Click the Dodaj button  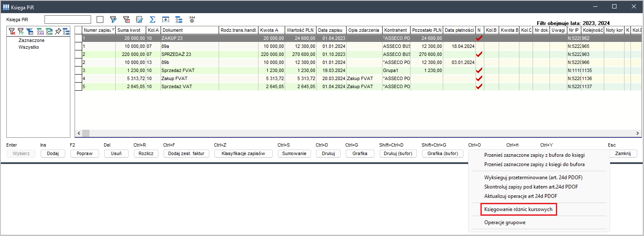(53, 154)
